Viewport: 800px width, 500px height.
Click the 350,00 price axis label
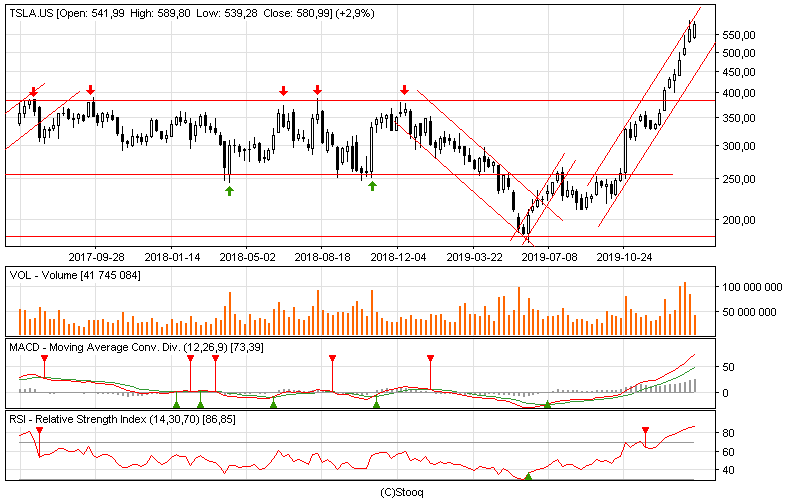[x=739, y=118]
